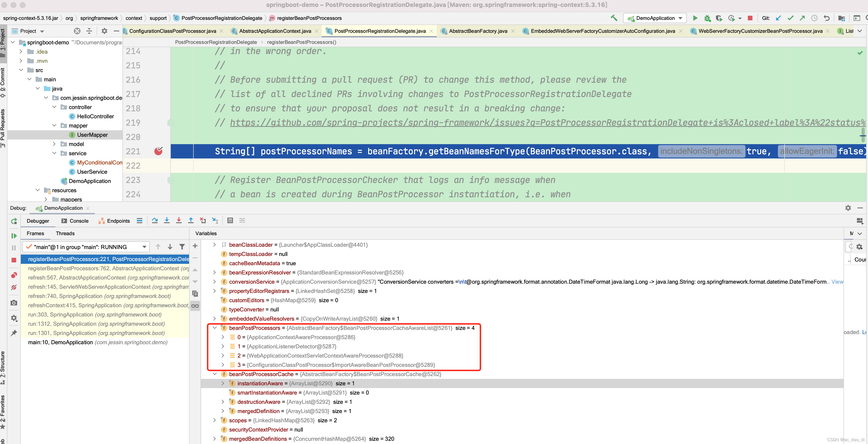
Task: Click Step Out debugger icon
Action: [191, 220]
